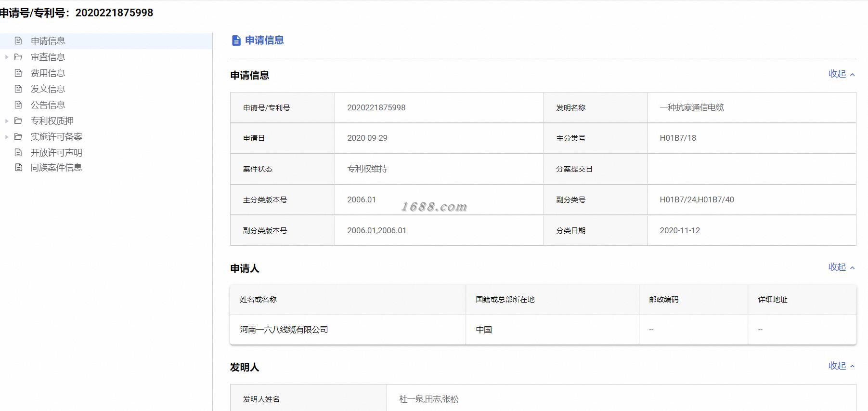The width and height of the screenshot is (868, 411).
Task: Click the 分案提交日 label cell
Action: pos(596,169)
